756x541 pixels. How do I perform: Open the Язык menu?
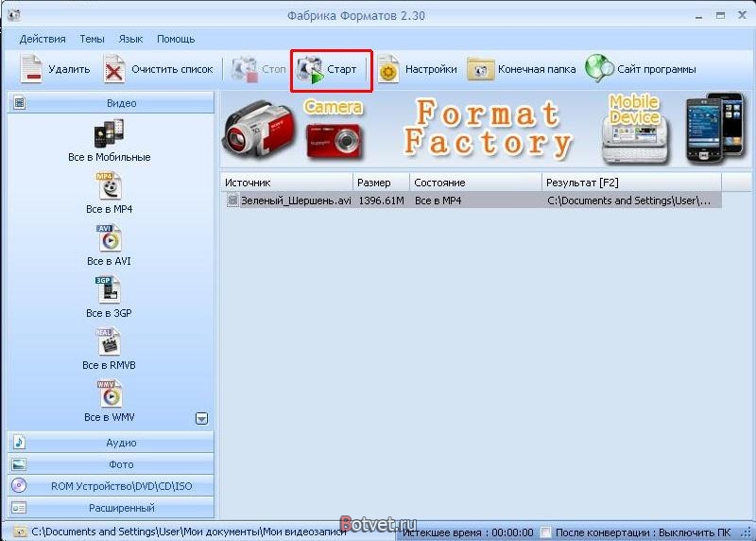coord(130,39)
